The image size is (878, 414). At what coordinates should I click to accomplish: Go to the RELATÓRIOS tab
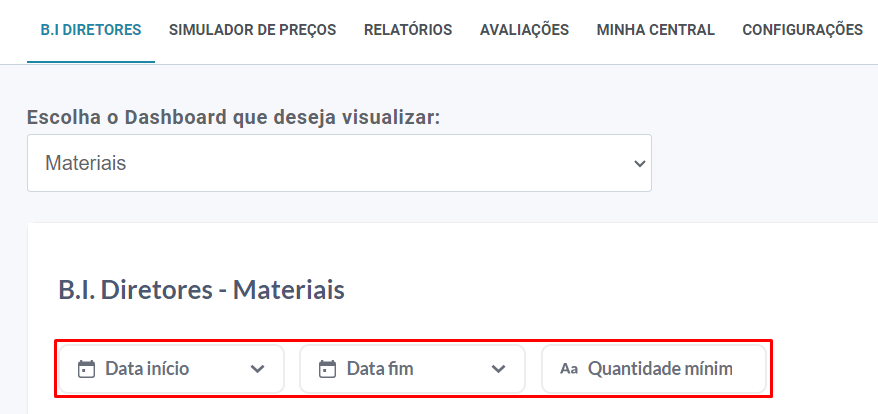[x=408, y=30]
